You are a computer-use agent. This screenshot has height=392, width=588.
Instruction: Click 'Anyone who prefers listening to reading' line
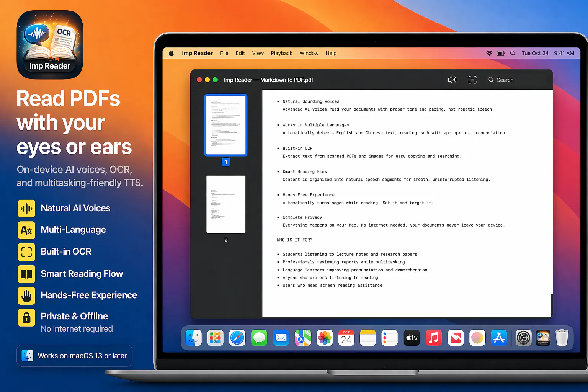click(x=330, y=278)
